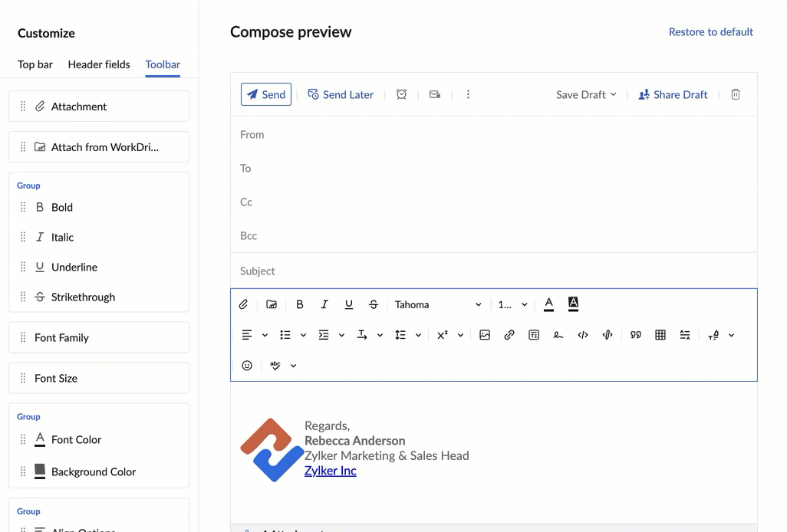Click the font color A icon in toolbar
Viewport: 787px width, 532px height.
(x=548, y=304)
